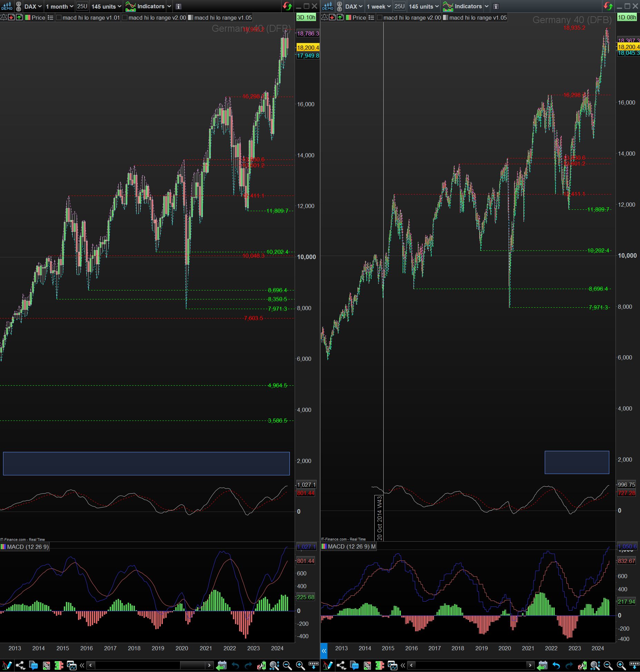Zoom in on right weekly chart
640x672 pixels.
click(621, 665)
